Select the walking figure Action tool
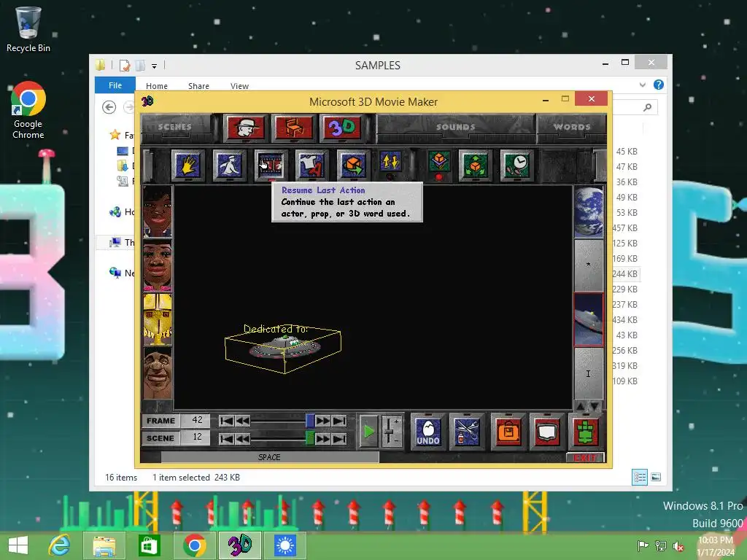The width and height of the screenshot is (747, 560). pos(229,166)
